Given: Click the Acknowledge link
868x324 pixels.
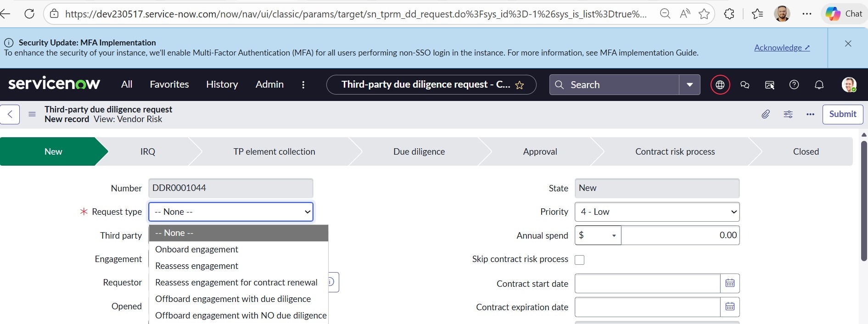Looking at the screenshot, I should pyautogui.click(x=782, y=48).
